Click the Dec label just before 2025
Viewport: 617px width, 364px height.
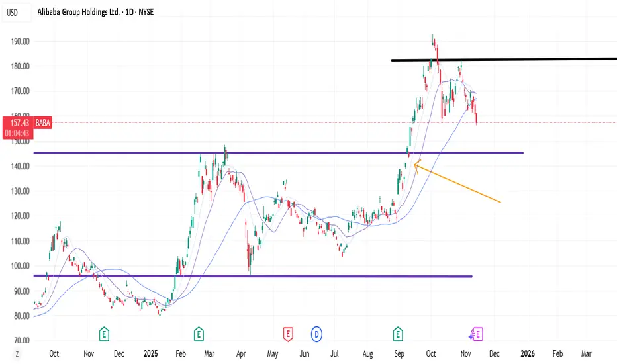coord(119,354)
